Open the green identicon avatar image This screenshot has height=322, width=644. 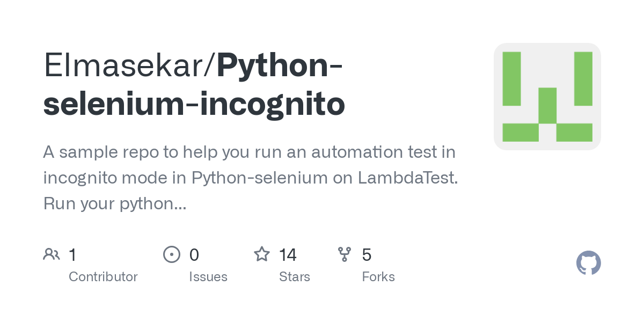tap(547, 97)
